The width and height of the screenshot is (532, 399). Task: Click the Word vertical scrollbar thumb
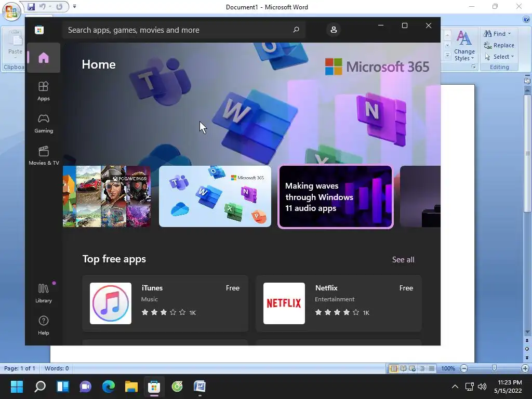pos(527,153)
